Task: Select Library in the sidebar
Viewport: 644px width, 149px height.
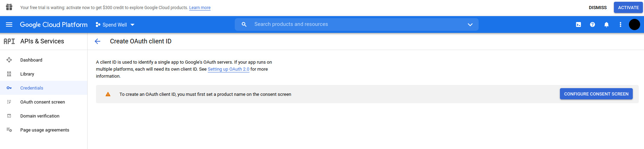Action: [x=27, y=74]
